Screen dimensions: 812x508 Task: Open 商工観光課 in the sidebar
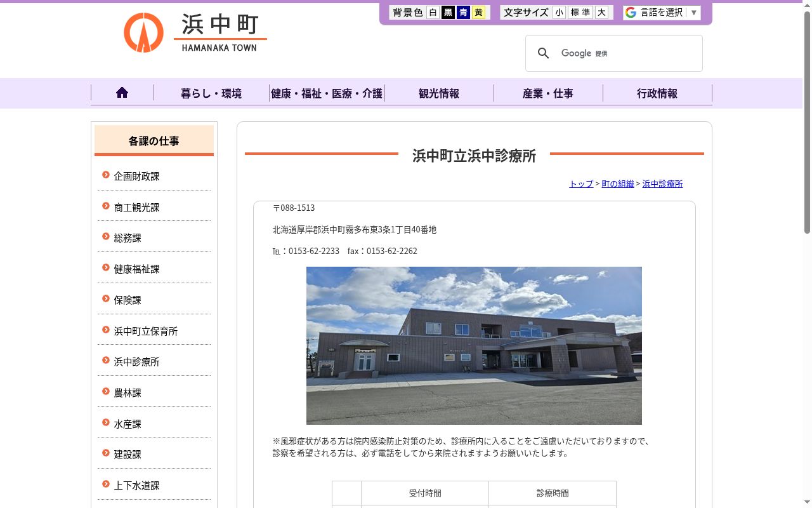[x=137, y=208]
